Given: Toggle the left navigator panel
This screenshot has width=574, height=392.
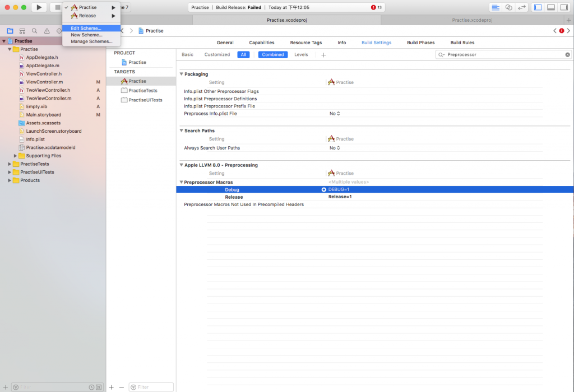Looking at the screenshot, I should tap(538, 7).
